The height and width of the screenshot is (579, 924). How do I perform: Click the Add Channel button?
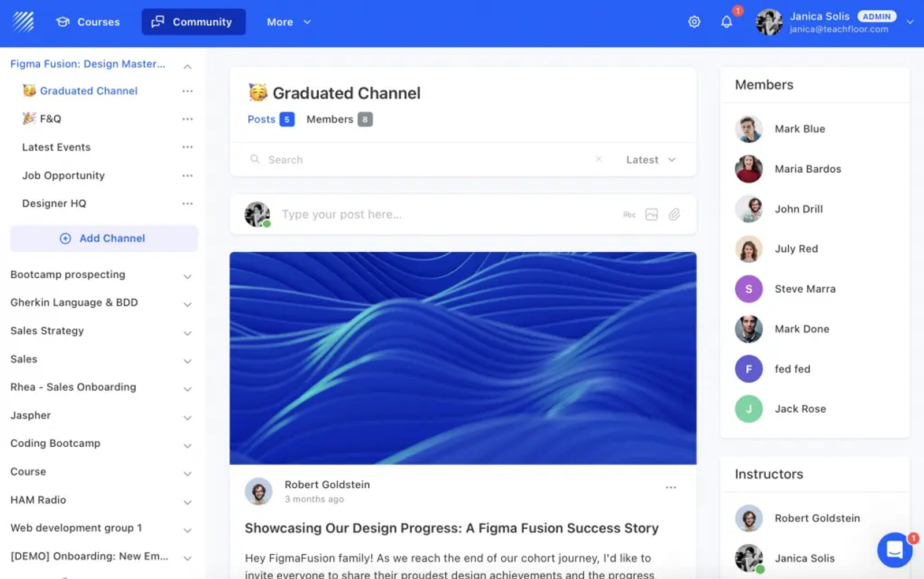104,238
